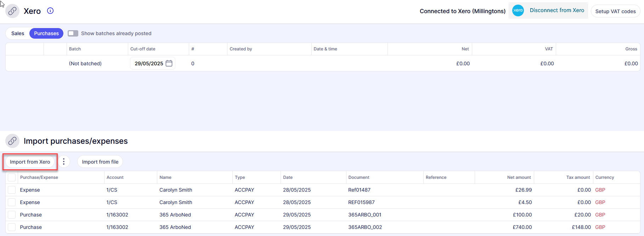Click the Xero link icon in header
The width and height of the screenshot is (644, 236).
coord(12,11)
